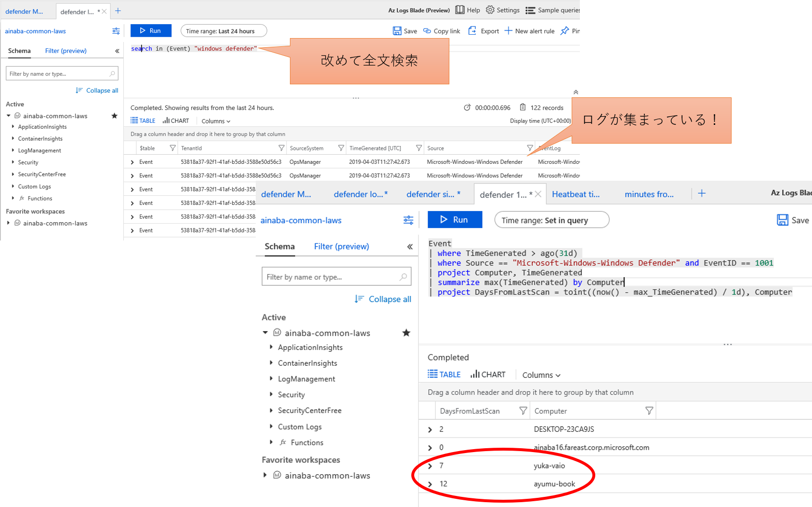The image size is (812, 507).
Task: Filter the DaysFromLastScan column
Action: [x=523, y=411]
